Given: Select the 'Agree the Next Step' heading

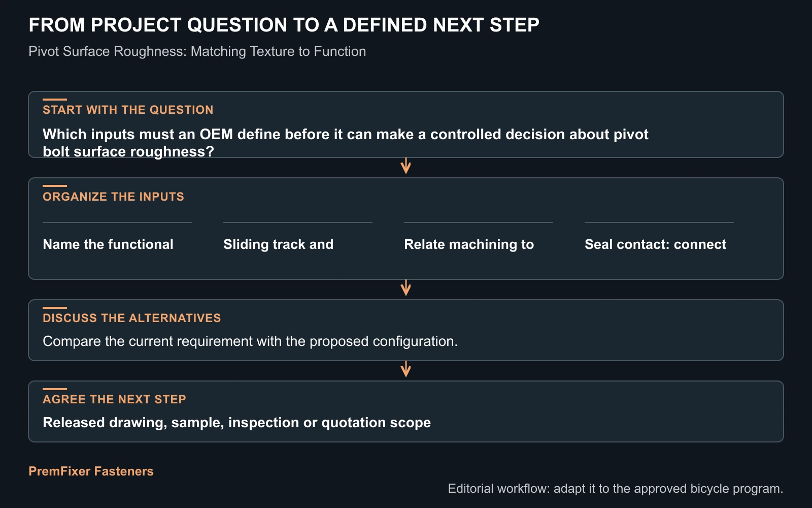Looking at the screenshot, I should [114, 399].
